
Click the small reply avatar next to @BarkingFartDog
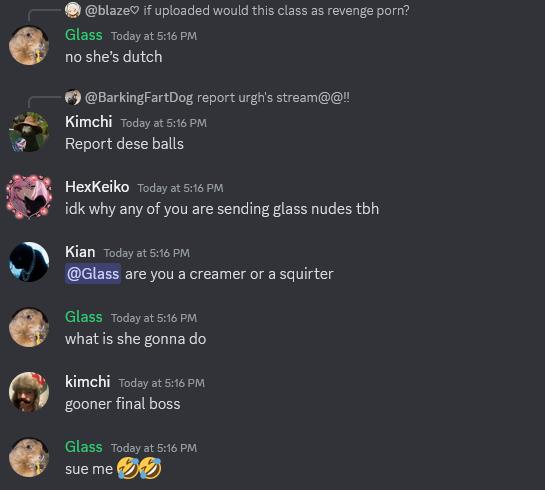[x=73, y=97]
